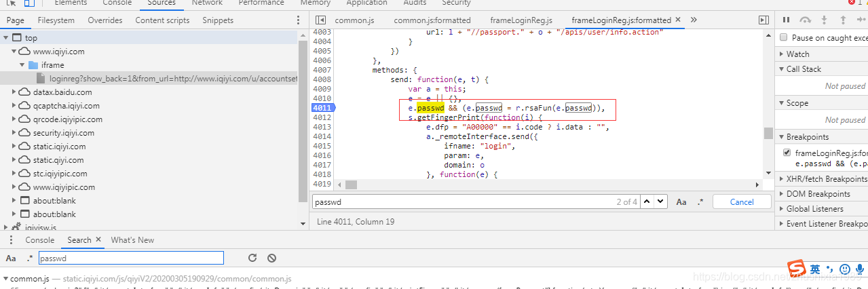Screen dimensions: 868x289
Task: Cancel the in-file find bar
Action: [x=742, y=201]
